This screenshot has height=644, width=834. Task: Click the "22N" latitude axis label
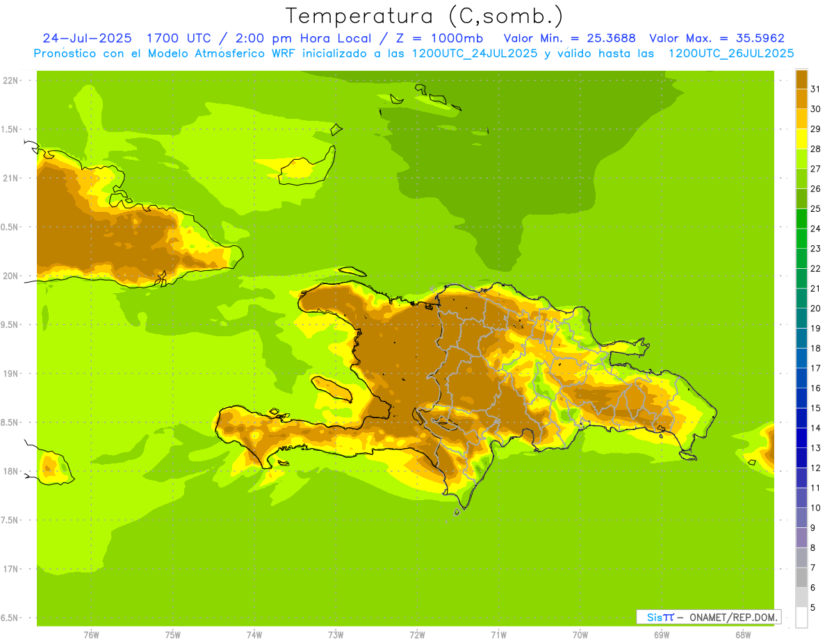(x=12, y=81)
